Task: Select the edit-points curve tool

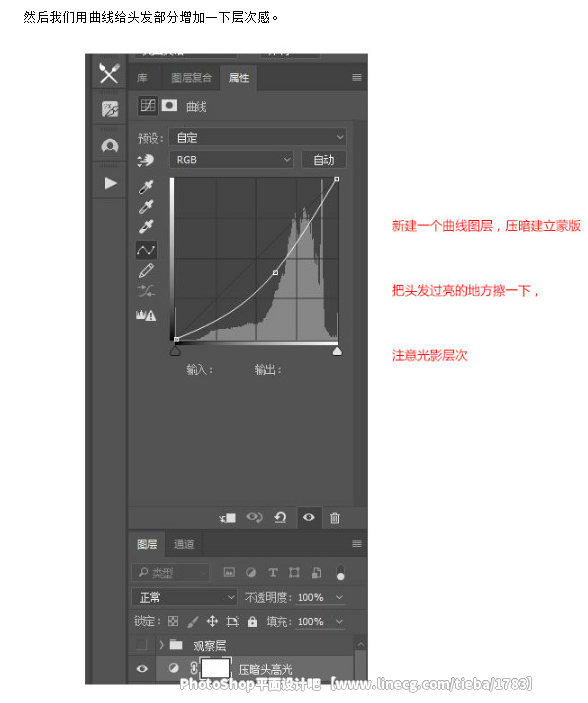Action: click(x=146, y=250)
